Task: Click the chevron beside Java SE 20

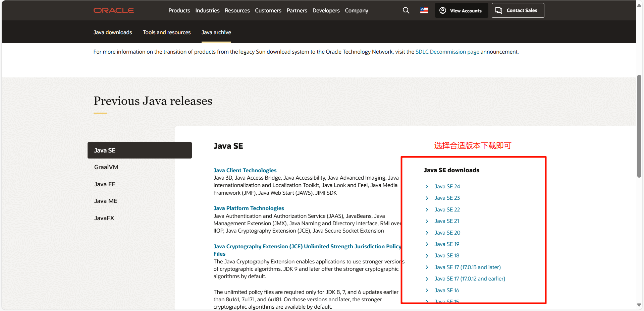Action: pyautogui.click(x=427, y=233)
